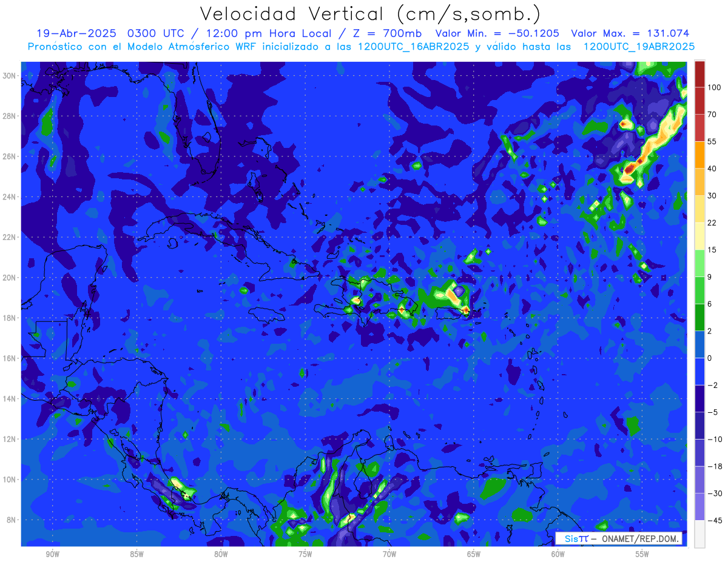Click the '-45' color bar label
Screen dimensions: 728x562
(x=714, y=521)
